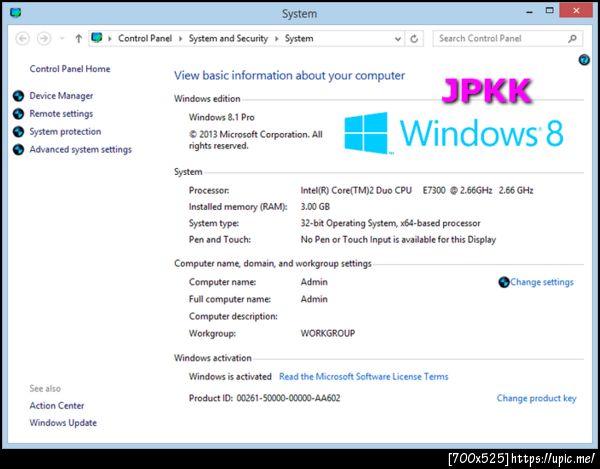This screenshot has height=469, width=600.
Task: Click the computer icon in the address bar
Action: 97,38
